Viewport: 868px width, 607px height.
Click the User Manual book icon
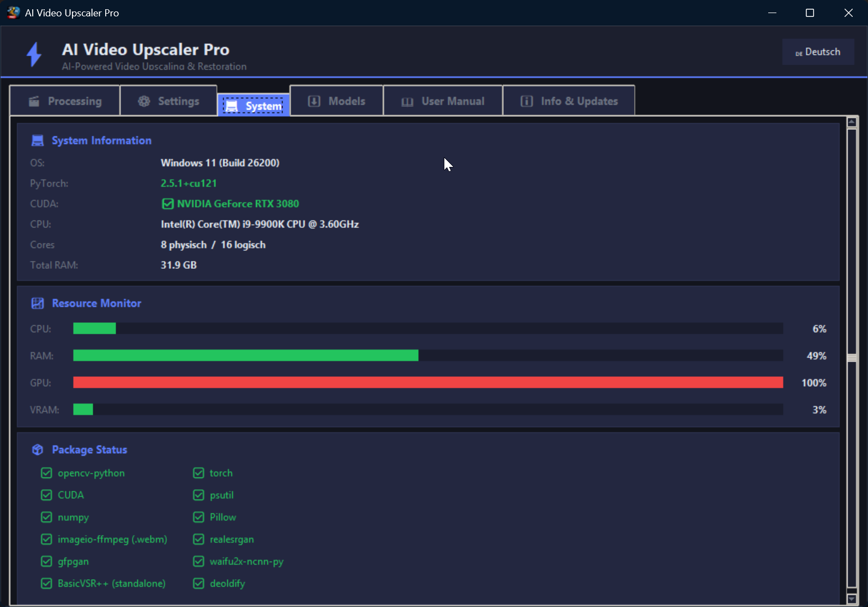(x=407, y=102)
